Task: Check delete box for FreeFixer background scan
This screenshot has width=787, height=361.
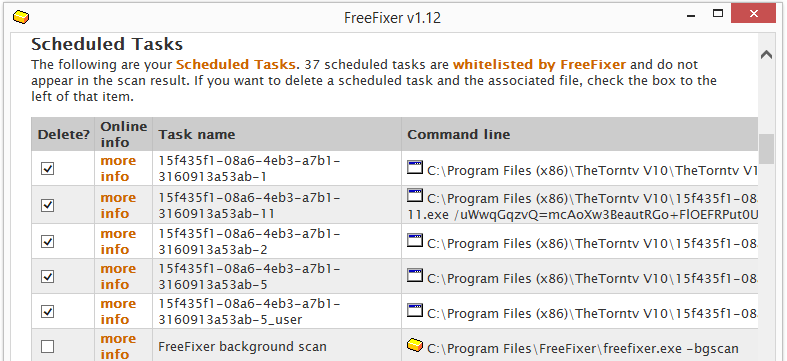Action: (47, 346)
